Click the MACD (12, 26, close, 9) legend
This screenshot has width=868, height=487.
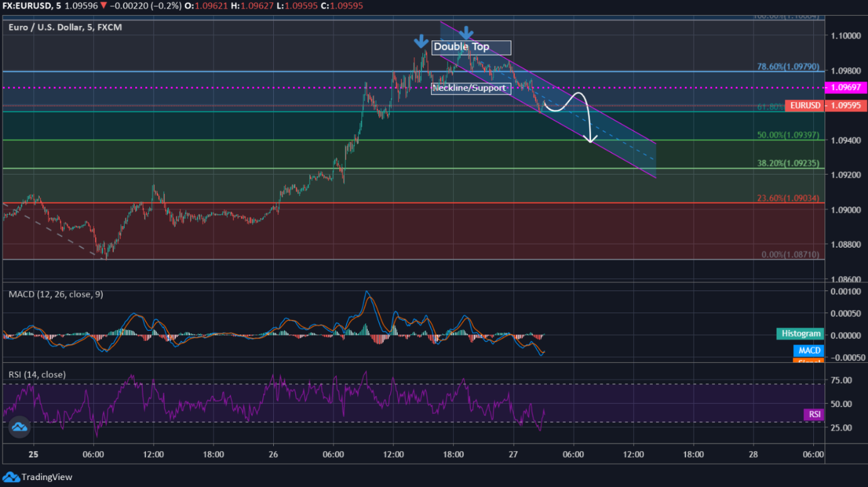coord(56,294)
